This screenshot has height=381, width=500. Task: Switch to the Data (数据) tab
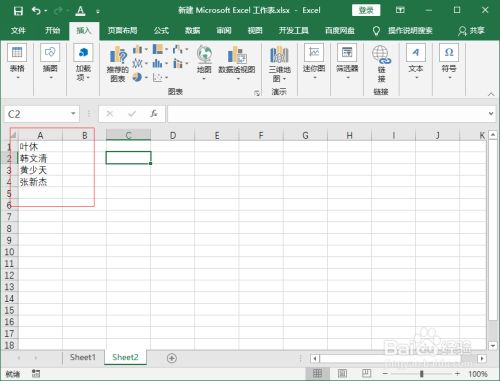(192, 31)
